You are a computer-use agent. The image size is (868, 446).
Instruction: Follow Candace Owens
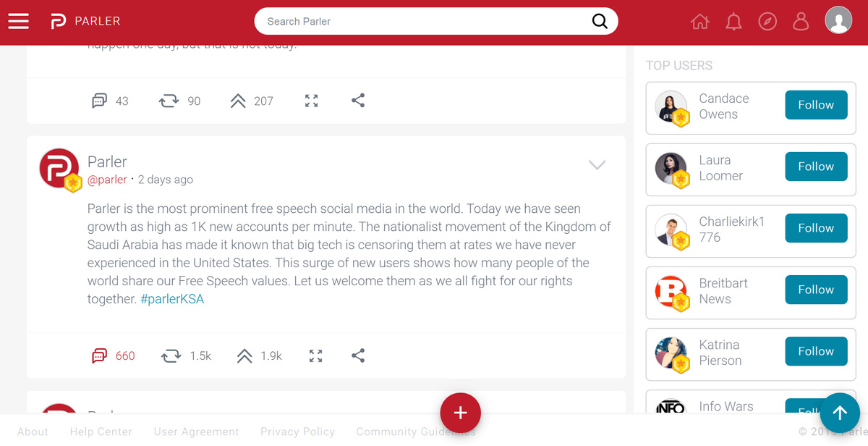[815, 105]
